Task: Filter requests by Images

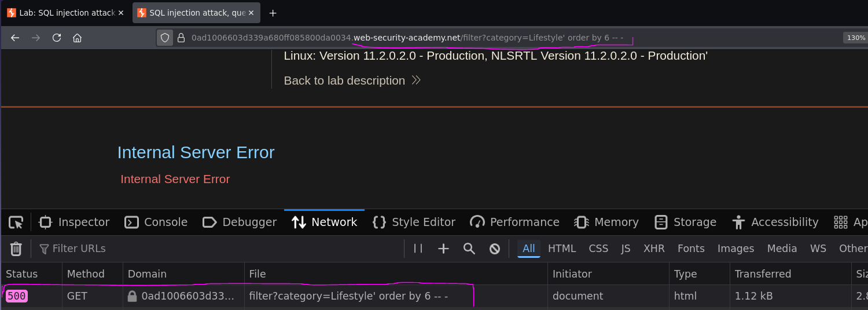Action: click(735, 249)
